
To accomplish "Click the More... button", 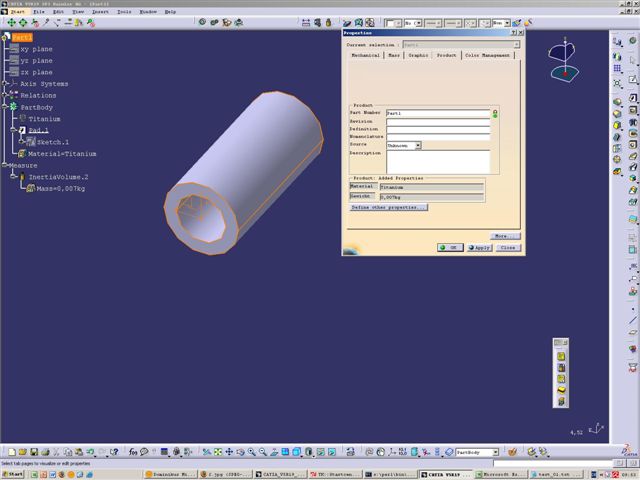I will point(505,236).
